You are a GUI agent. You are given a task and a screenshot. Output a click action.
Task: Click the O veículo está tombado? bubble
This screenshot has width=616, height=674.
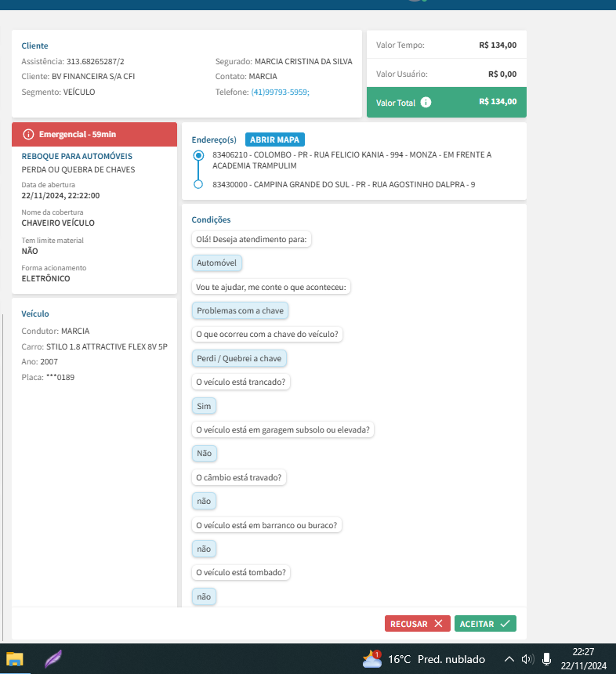[x=241, y=572]
